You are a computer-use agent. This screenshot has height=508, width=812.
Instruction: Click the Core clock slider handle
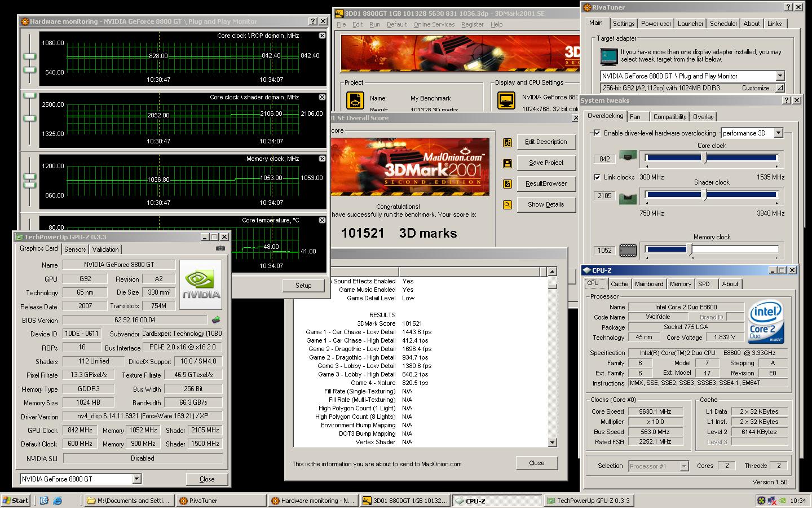[x=704, y=158]
